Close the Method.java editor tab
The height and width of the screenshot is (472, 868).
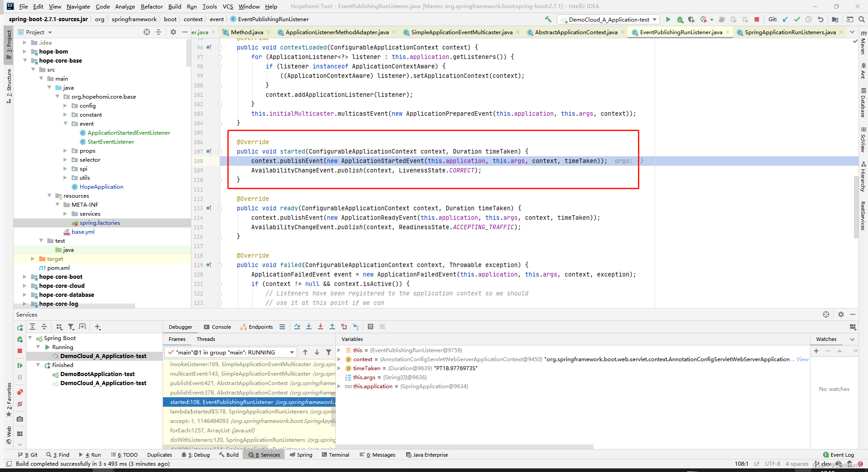(x=268, y=32)
